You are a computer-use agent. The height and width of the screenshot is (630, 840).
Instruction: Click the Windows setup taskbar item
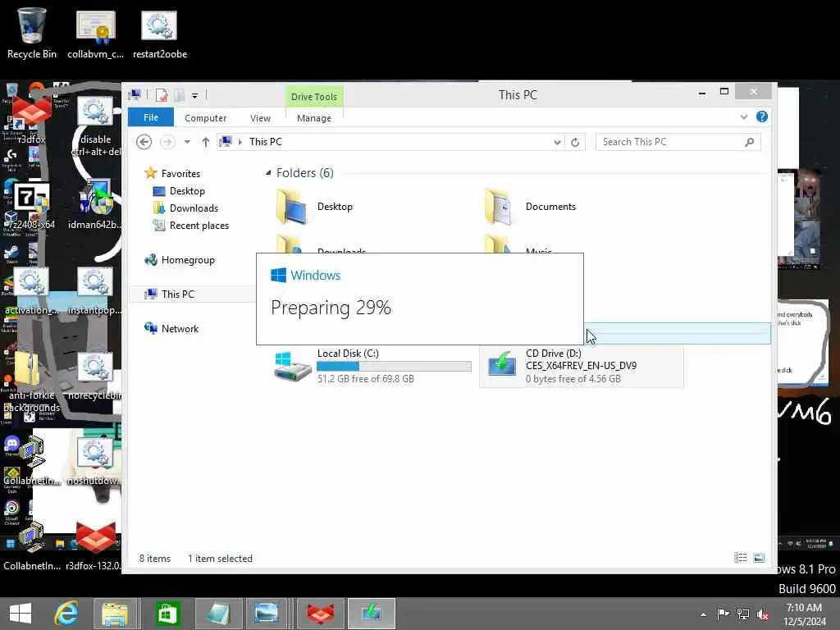[372, 614]
